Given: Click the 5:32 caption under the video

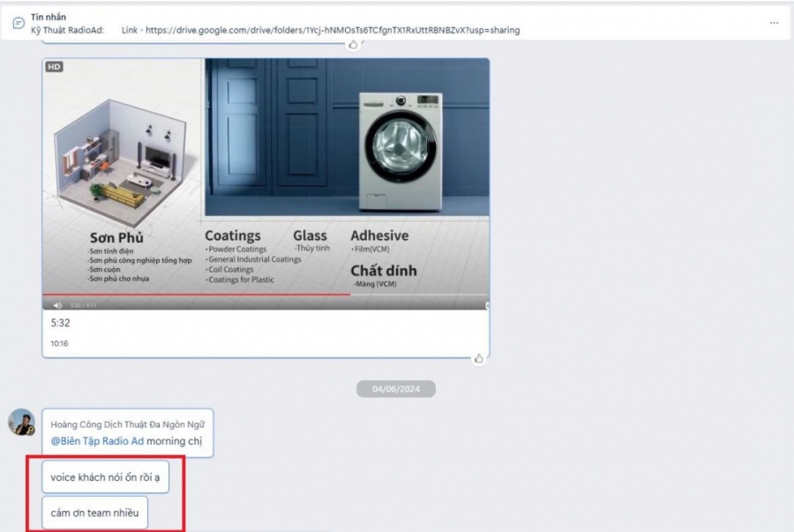Looking at the screenshot, I should point(60,323).
